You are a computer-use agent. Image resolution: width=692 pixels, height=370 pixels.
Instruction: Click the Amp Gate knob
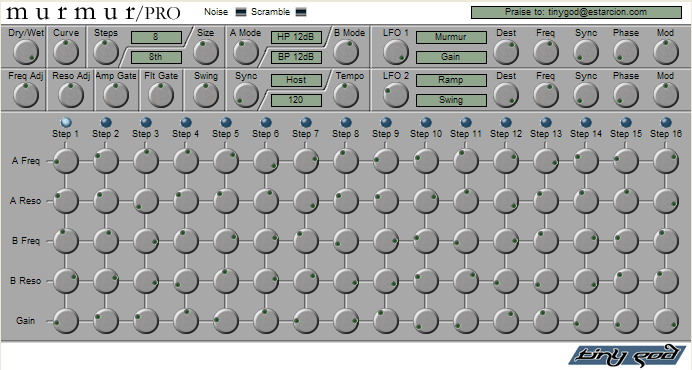[116, 95]
